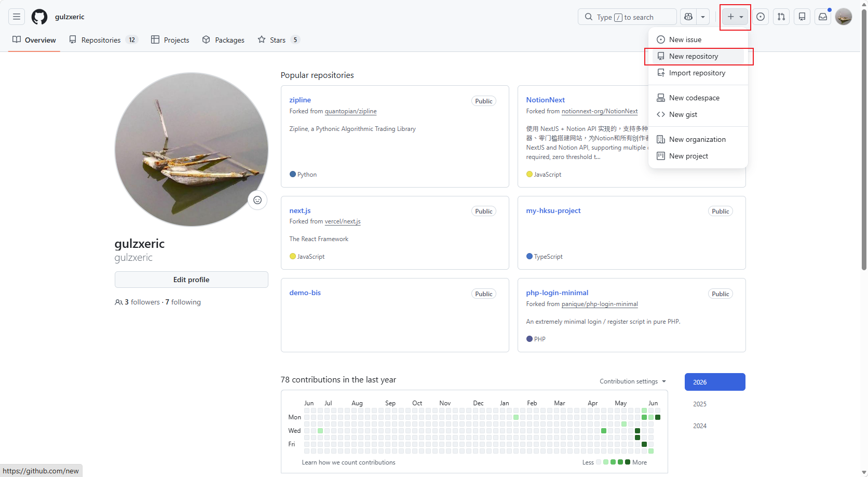View the 7 following link
This screenshot has width=868, height=477.
(x=183, y=302)
